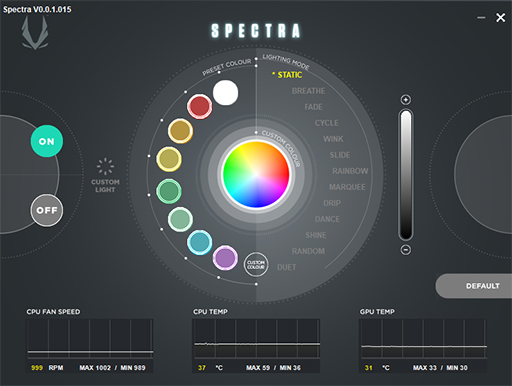The image size is (512, 386).
Task: Turn lighting ON with the teal button
Action: (x=47, y=141)
